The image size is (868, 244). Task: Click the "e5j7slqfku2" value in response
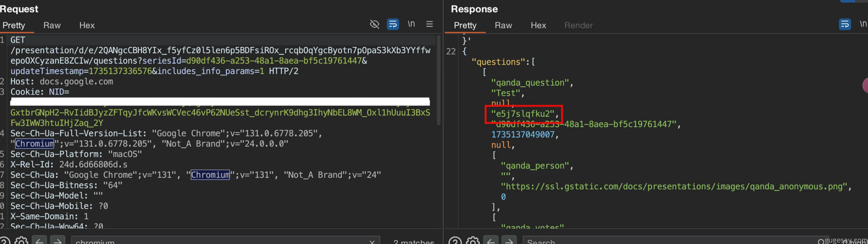pyautogui.click(x=523, y=114)
